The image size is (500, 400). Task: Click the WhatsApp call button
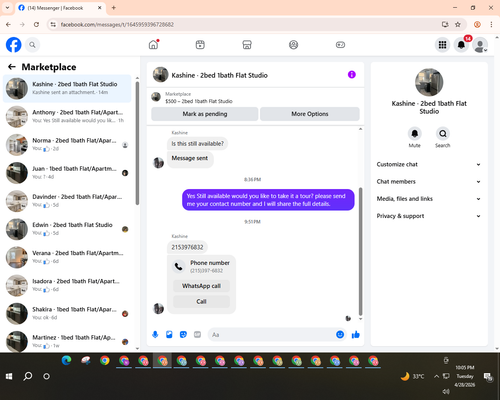(x=201, y=286)
